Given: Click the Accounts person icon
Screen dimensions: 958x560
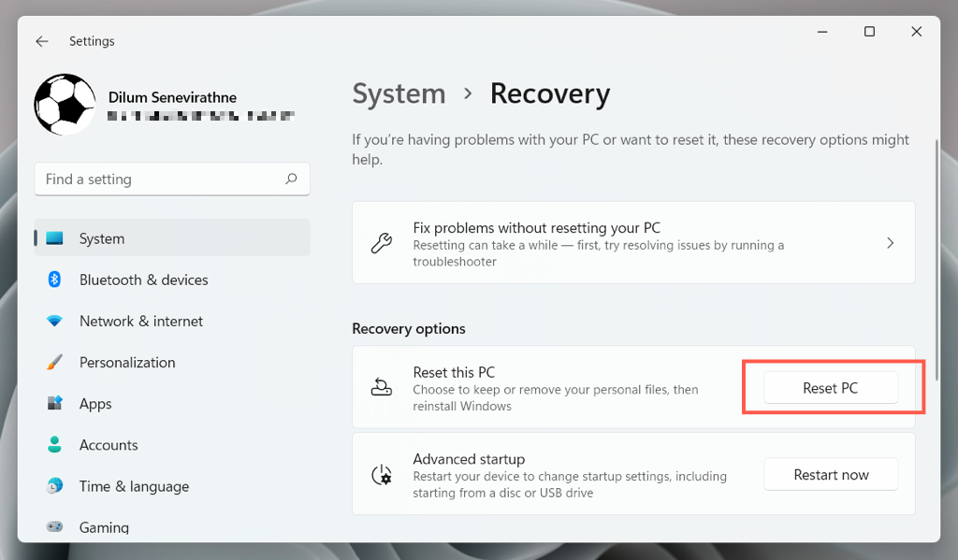Looking at the screenshot, I should (x=54, y=445).
